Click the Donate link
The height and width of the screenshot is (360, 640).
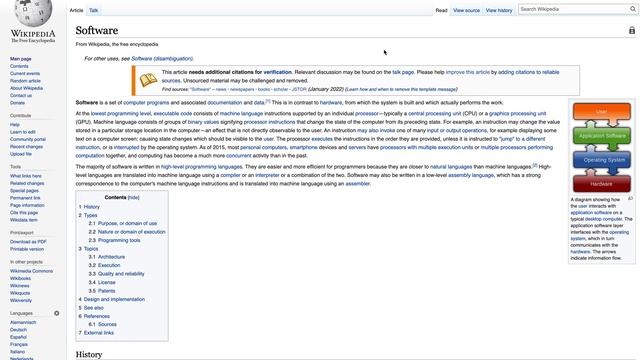(x=17, y=103)
